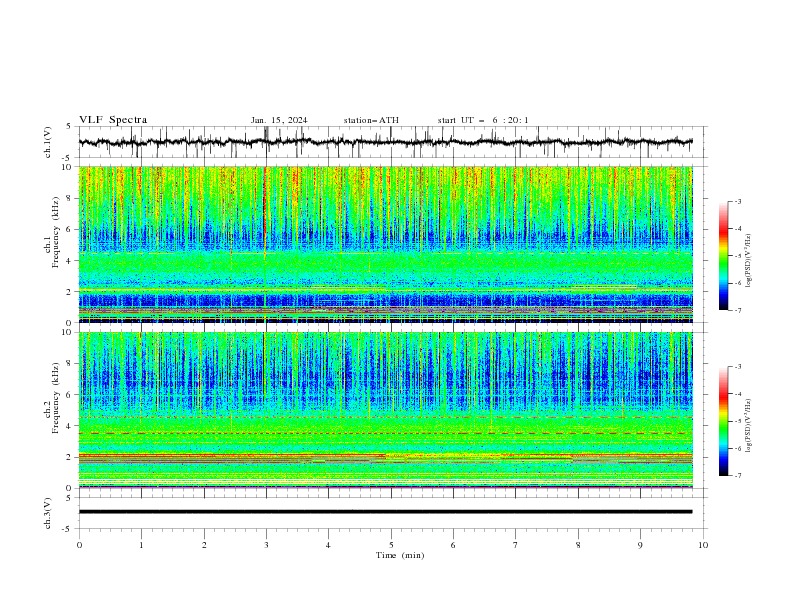This screenshot has height=612, width=792.
Task: Select the ch.1 voltage waveform trace
Action: click(385, 142)
